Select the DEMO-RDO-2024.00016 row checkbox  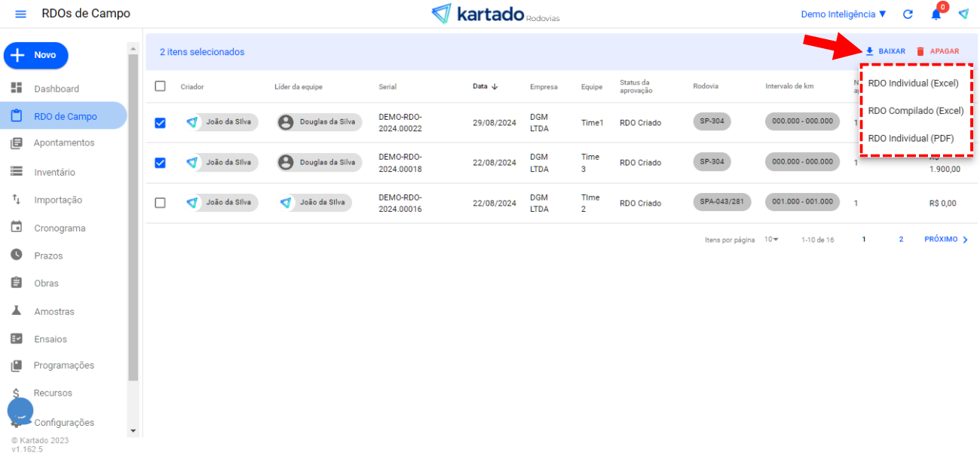(x=160, y=203)
